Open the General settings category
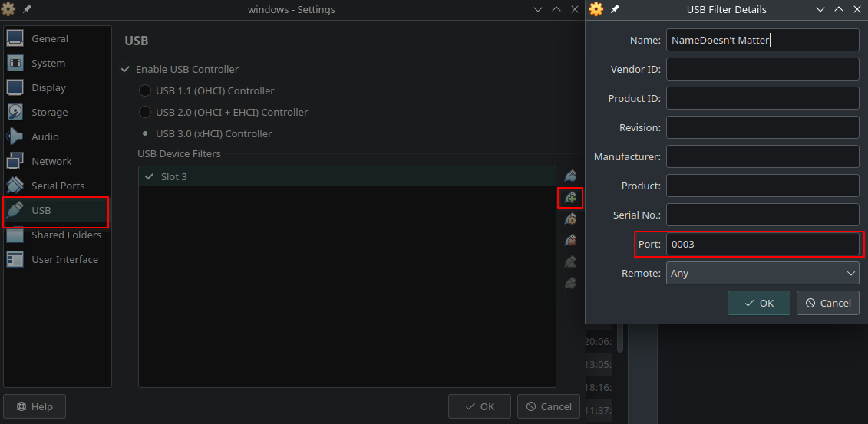This screenshot has width=868, height=424. click(x=57, y=38)
